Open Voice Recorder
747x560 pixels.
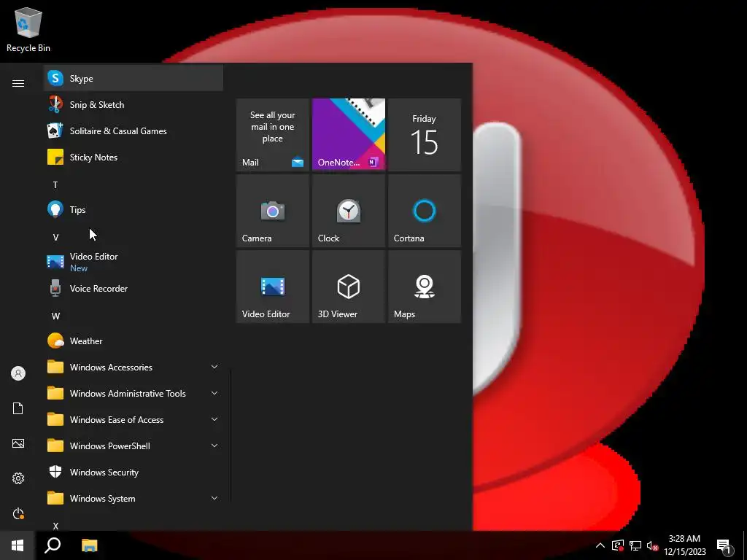coord(133,288)
